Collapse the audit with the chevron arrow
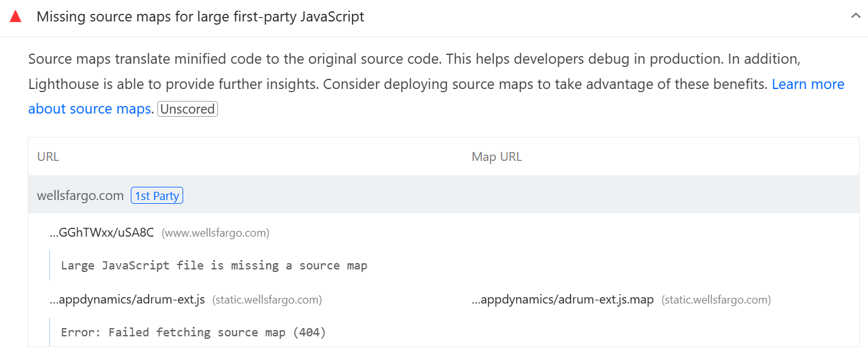This screenshot has width=868, height=354. pos(855,16)
